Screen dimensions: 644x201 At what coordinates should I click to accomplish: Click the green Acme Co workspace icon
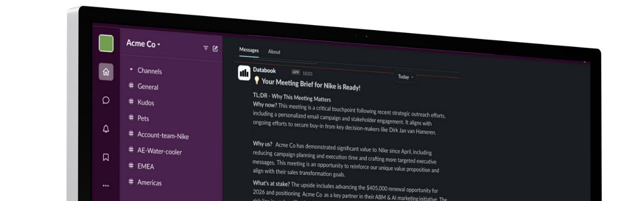(x=106, y=44)
